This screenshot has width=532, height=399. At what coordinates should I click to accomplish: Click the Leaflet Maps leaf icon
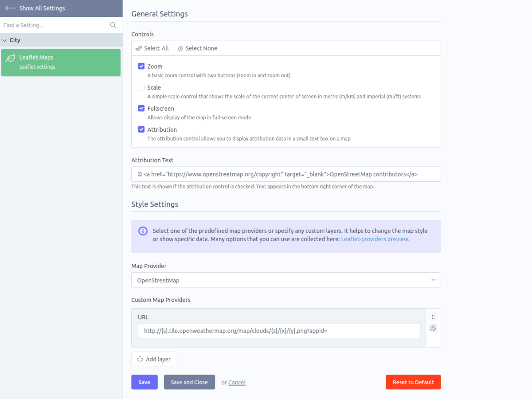pyautogui.click(x=10, y=58)
